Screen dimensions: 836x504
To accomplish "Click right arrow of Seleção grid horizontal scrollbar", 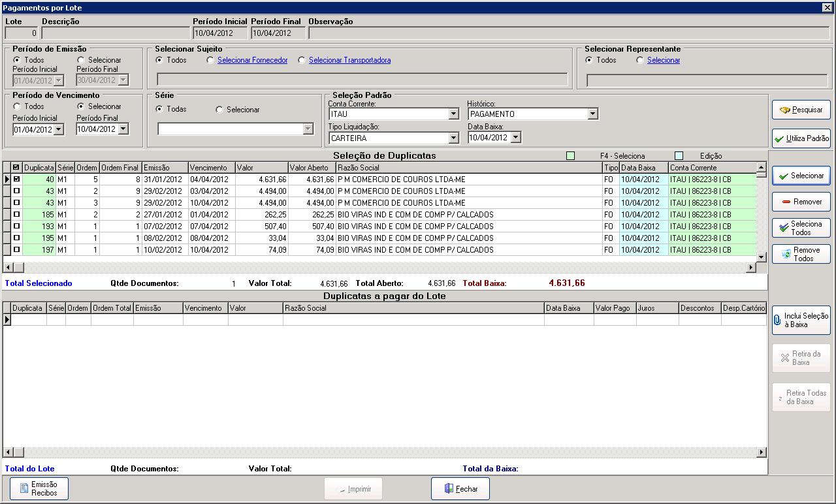I will tap(751, 268).
